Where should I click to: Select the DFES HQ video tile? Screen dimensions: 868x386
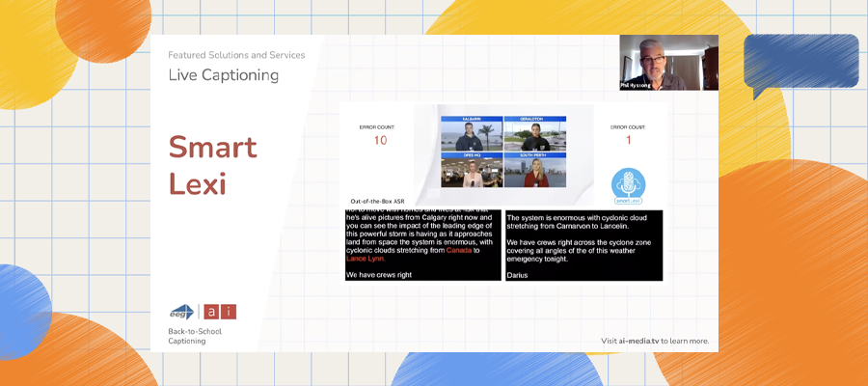472,170
